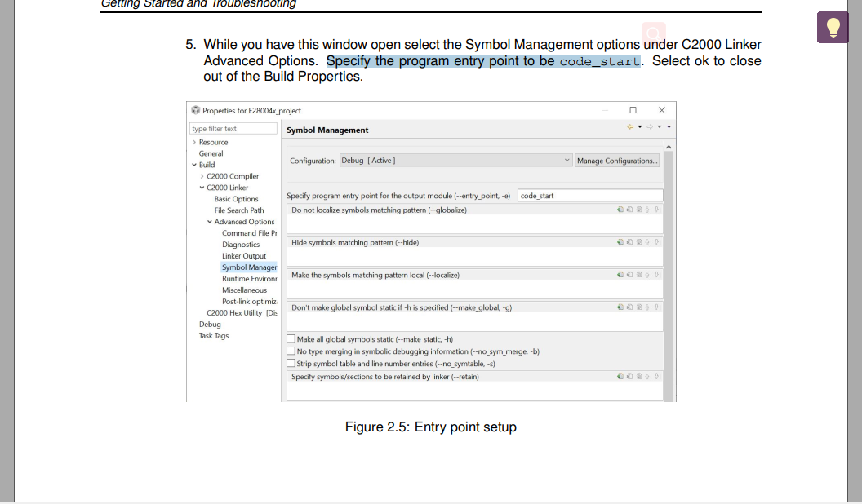The image size is (862, 504).
Task: Click the faded magnifier search icon over the text
Action: [x=654, y=33]
